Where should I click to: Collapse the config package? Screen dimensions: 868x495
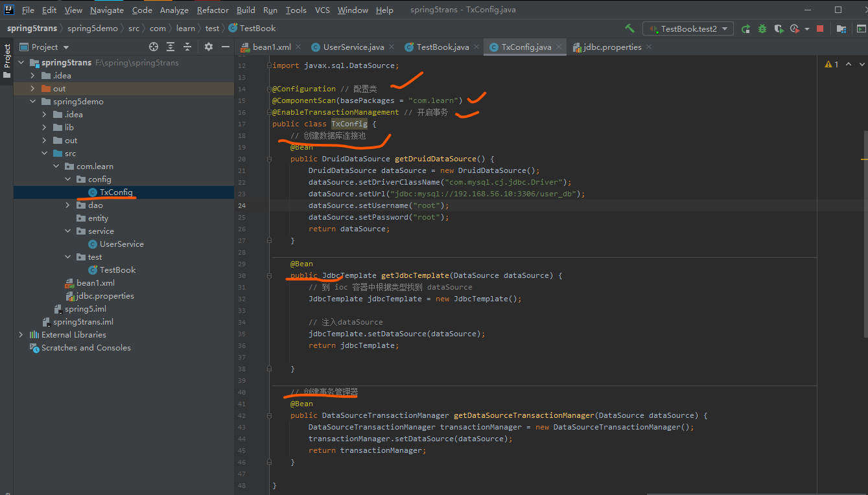[x=67, y=179]
